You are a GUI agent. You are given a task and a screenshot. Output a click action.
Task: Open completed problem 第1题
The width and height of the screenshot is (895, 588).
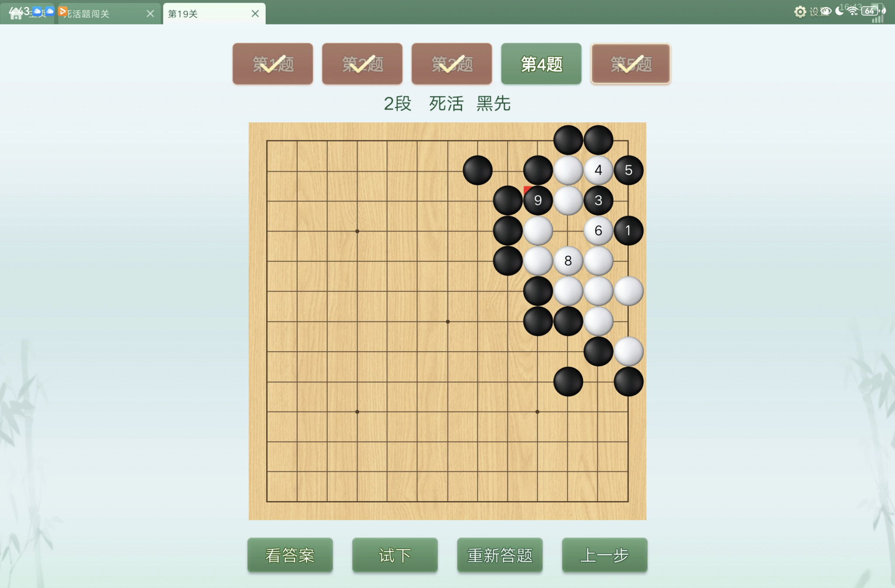pos(273,64)
